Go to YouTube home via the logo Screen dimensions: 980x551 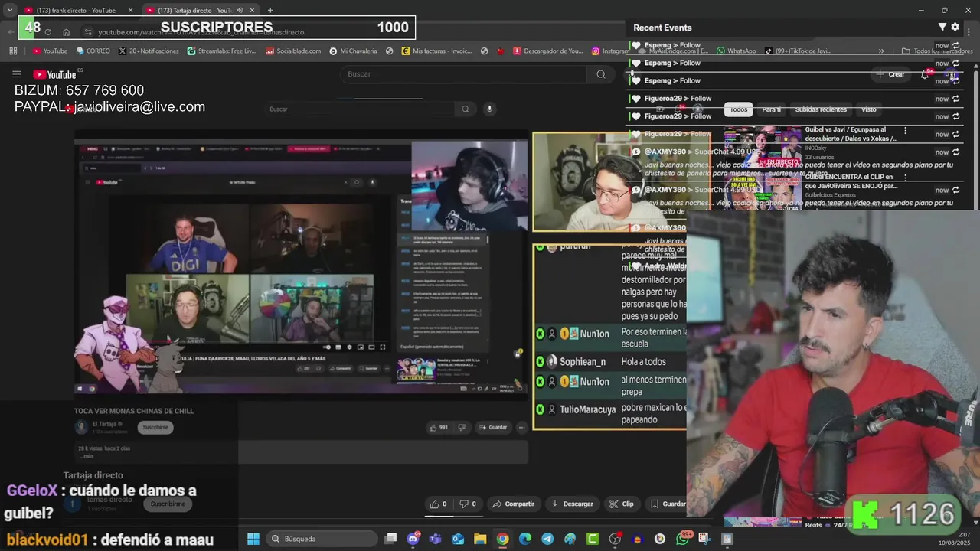(x=54, y=74)
